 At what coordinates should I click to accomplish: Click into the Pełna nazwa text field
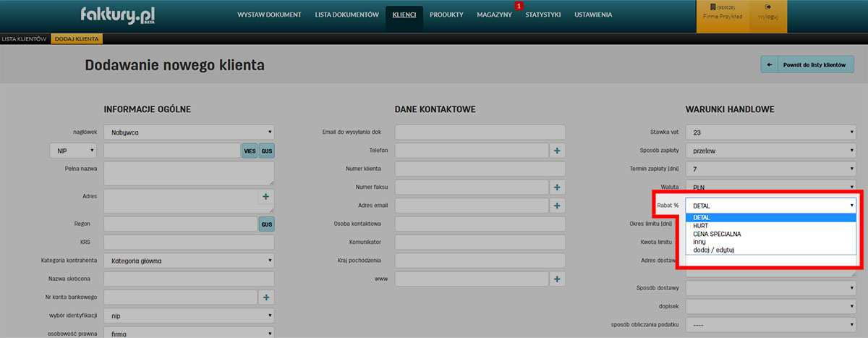tap(190, 173)
